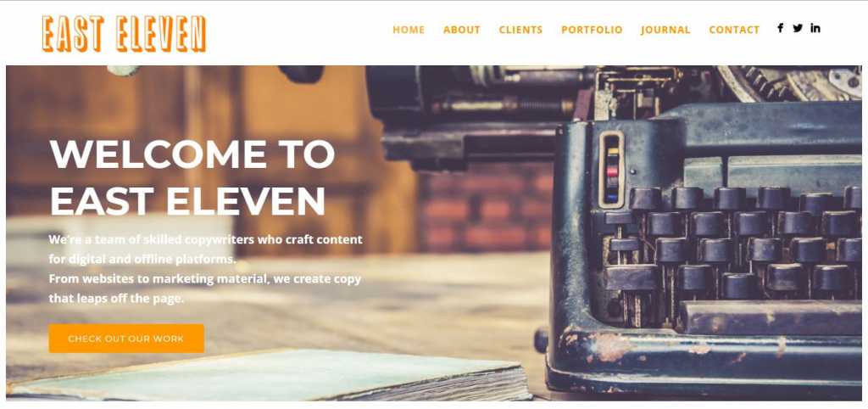The height and width of the screenshot is (409, 868).
Task: Click the websites to marketing material sentence
Action: (205, 289)
